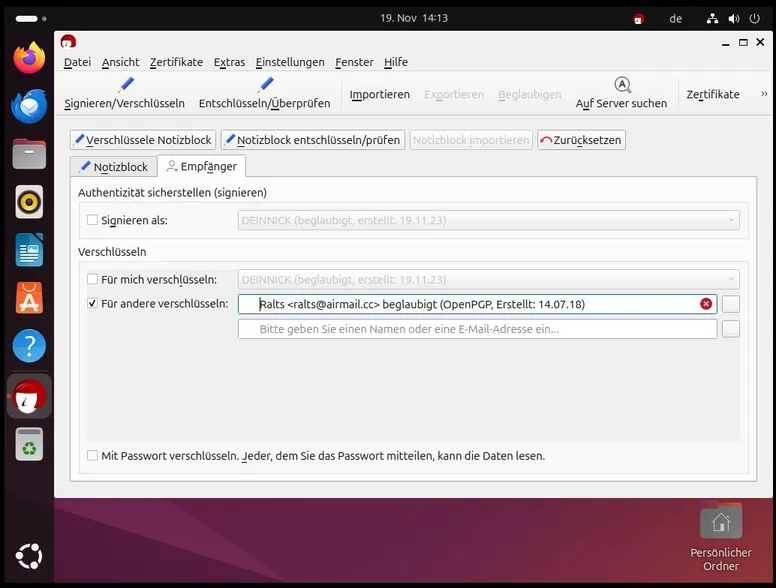Launch Firefox from the dock
Image resolution: width=776 pixels, height=588 pixels.
(x=29, y=57)
